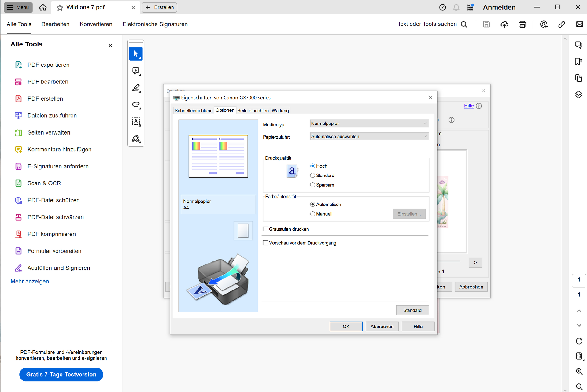Open the Wartung tab

(x=280, y=110)
